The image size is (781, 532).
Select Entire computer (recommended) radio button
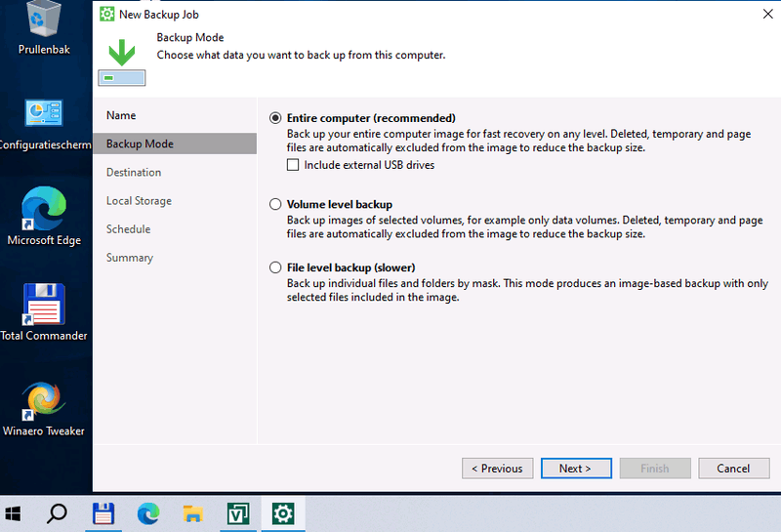click(x=275, y=118)
